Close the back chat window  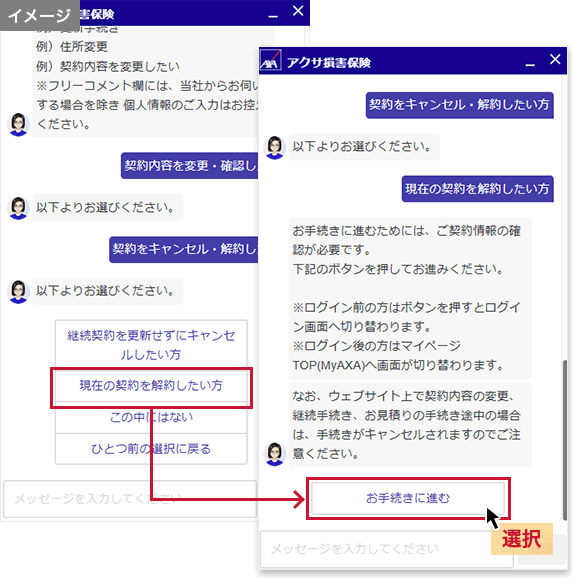coord(298,11)
